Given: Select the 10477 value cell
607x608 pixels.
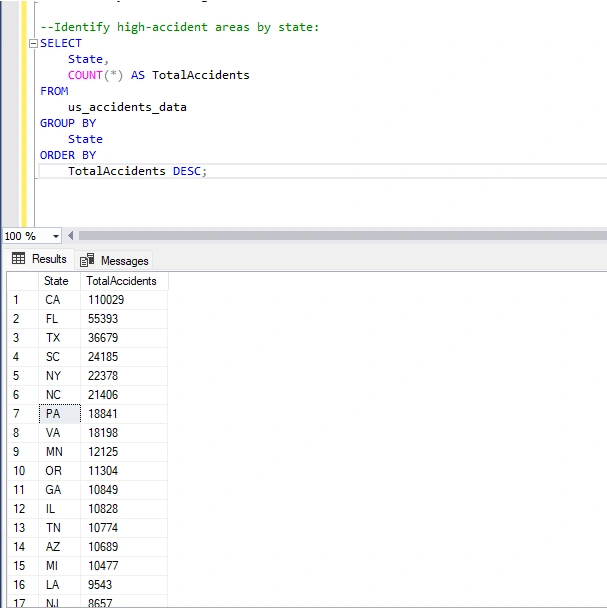Looking at the screenshot, I should pyautogui.click(x=124, y=566).
